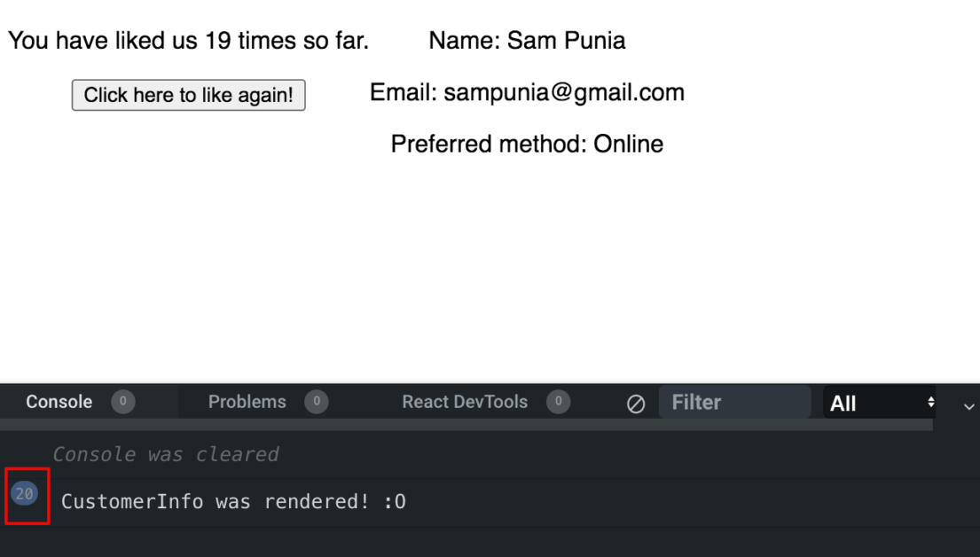This screenshot has width=980, height=557.
Task: Click the Name: Sam Punia text
Action: 527,40
